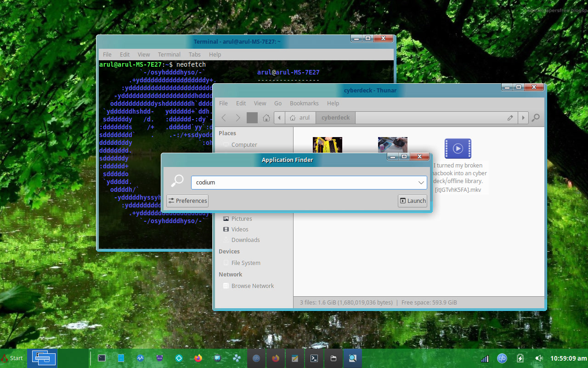588x368 pixels.
Task: Click the pinwheel launcher icon
Action: [237, 358]
